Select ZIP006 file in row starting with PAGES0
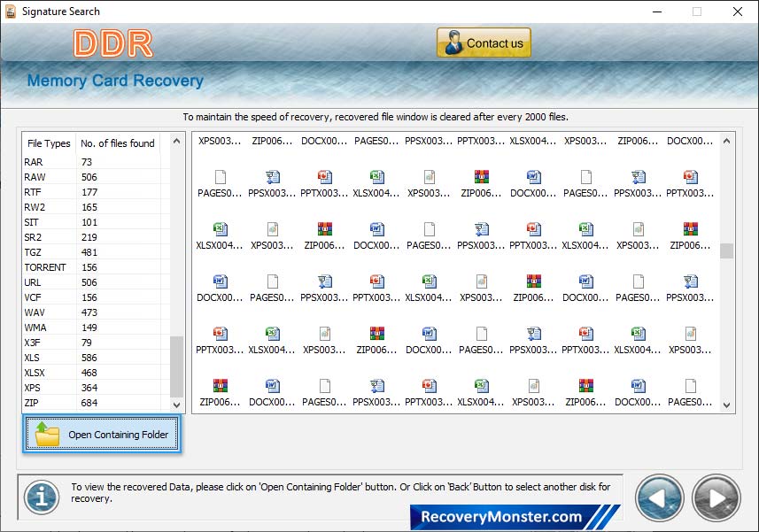 [481, 184]
